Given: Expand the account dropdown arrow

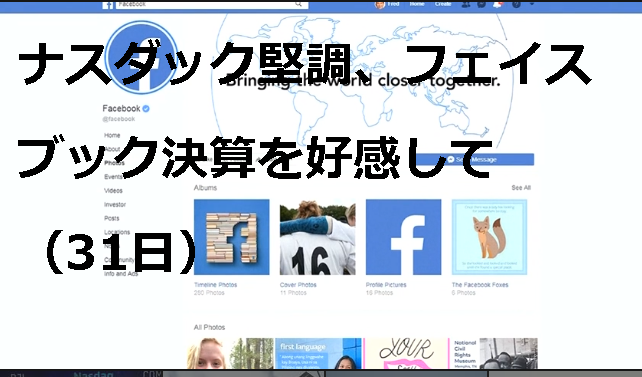Looking at the screenshot, I should pyautogui.click(x=532, y=4).
